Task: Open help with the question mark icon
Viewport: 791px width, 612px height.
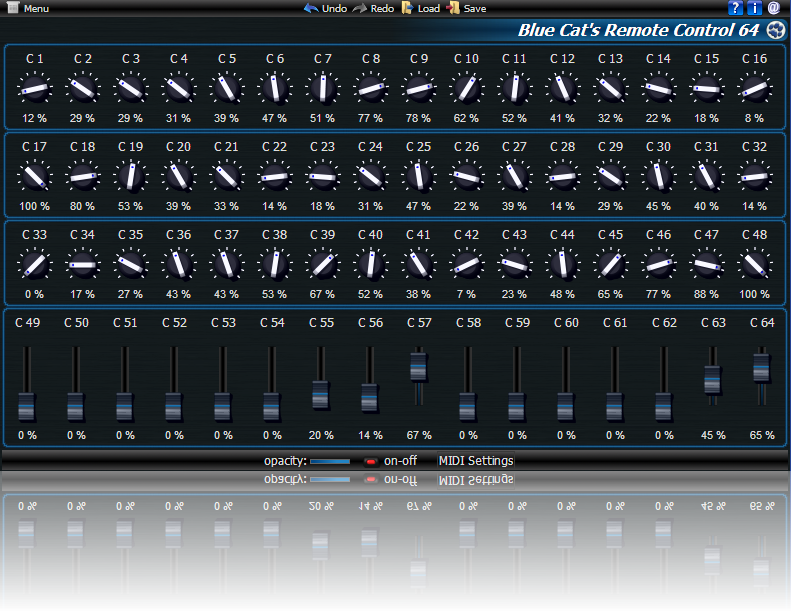Action: [736, 8]
